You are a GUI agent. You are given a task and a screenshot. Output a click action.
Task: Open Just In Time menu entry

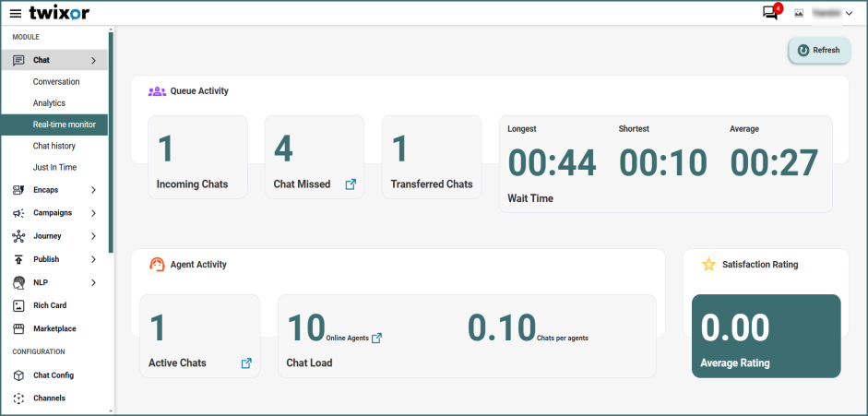54,167
